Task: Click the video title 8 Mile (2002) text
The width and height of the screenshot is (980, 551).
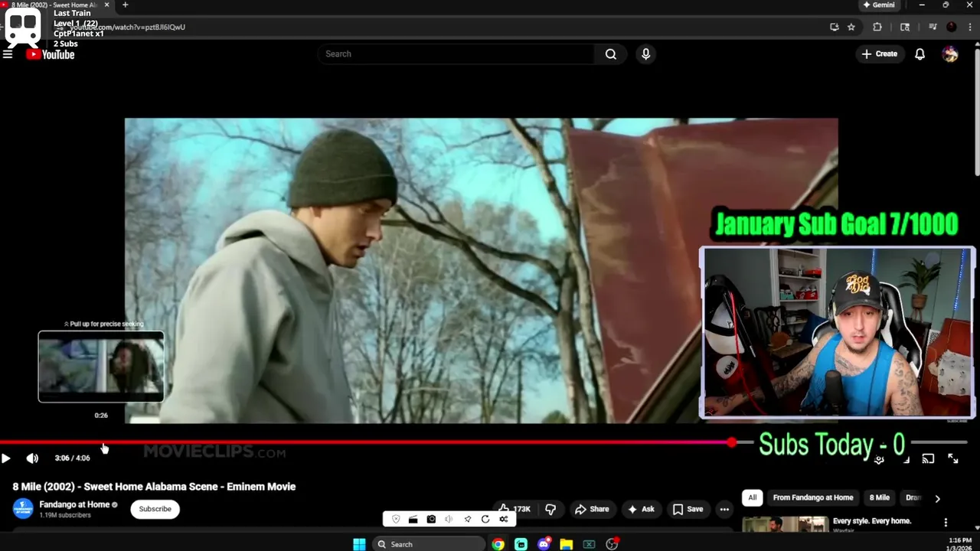Action: point(154,487)
